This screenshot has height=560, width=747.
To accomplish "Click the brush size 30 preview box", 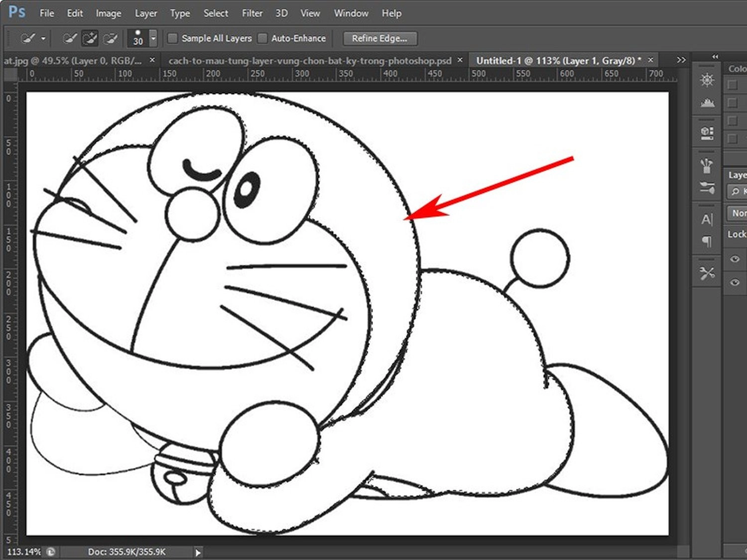I will tap(138, 38).
